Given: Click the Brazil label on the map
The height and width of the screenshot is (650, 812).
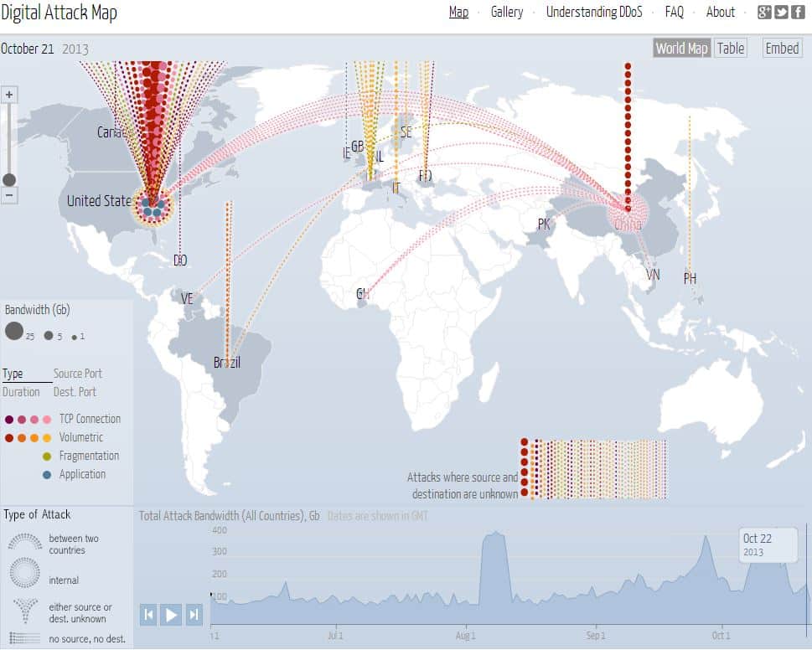Looking at the screenshot, I should point(227,362).
